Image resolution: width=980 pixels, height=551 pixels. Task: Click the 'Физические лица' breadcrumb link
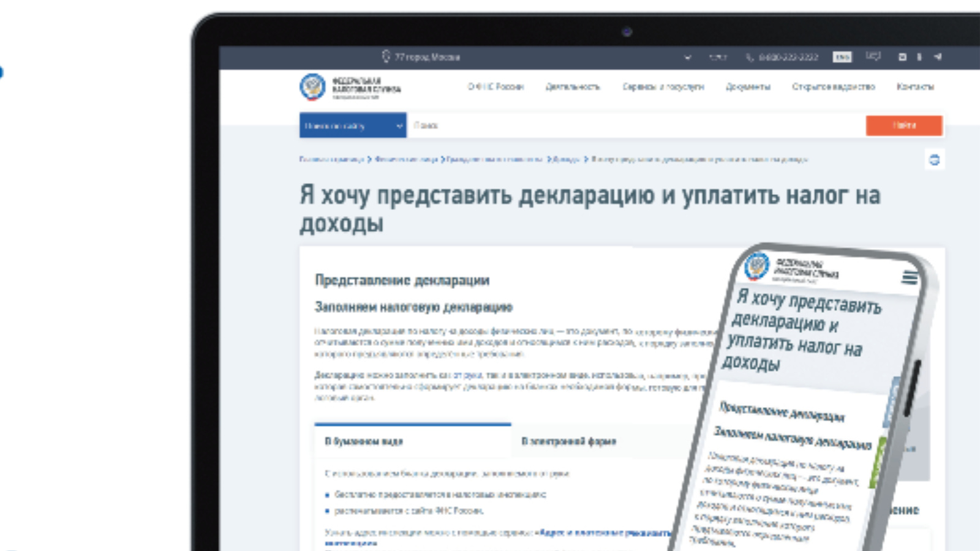pyautogui.click(x=406, y=159)
